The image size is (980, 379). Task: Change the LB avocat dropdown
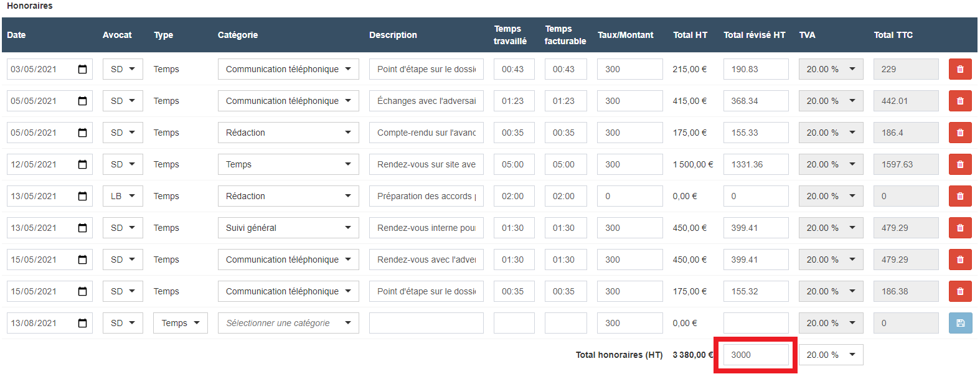(123, 196)
